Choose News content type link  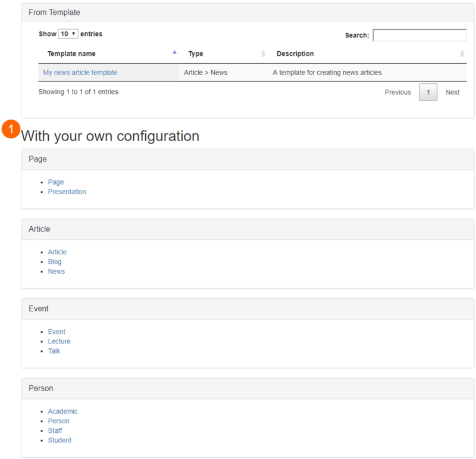pos(56,271)
